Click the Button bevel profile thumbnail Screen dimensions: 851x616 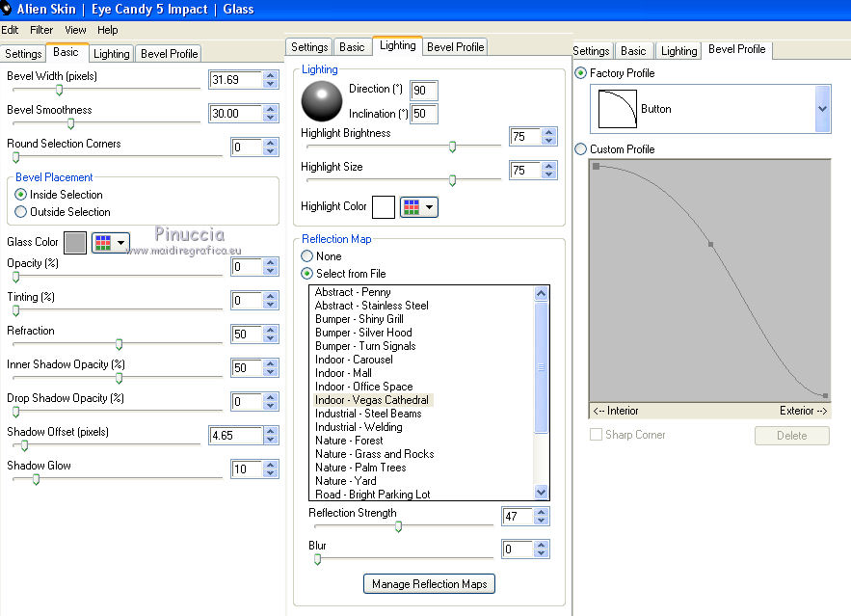(x=618, y=109)
